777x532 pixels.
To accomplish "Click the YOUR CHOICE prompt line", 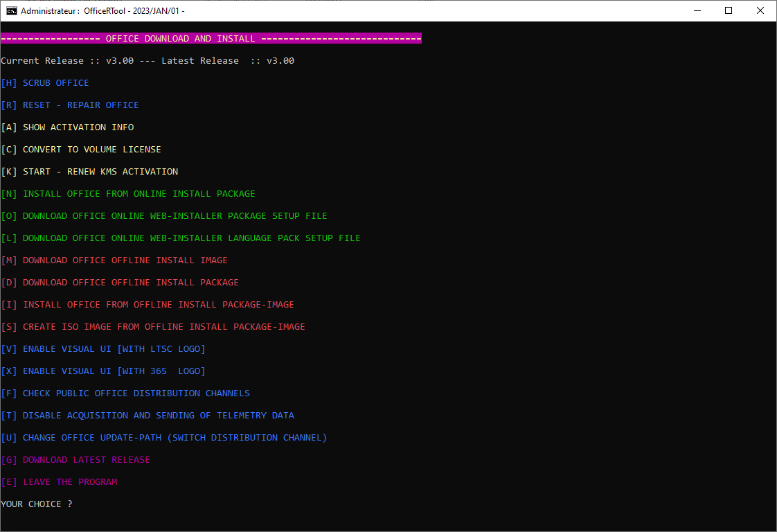I will click(x=37, y=504).
